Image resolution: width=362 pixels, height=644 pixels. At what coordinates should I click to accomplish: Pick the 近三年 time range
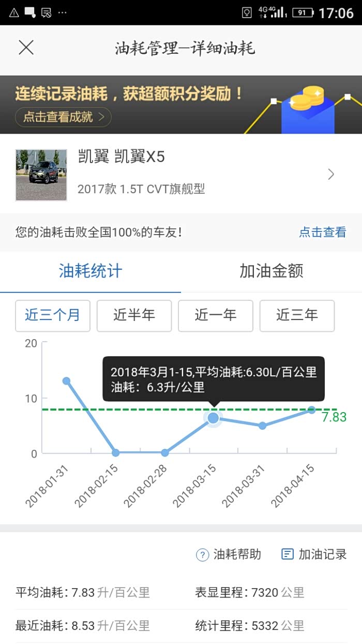(x=297, y=315)
